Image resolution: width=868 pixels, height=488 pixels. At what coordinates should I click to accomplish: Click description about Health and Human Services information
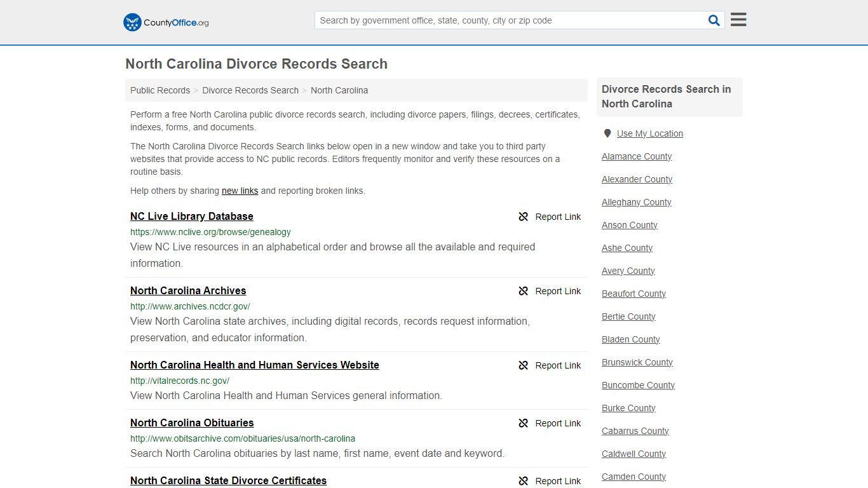pyautogui.click(x=286, y=395)
